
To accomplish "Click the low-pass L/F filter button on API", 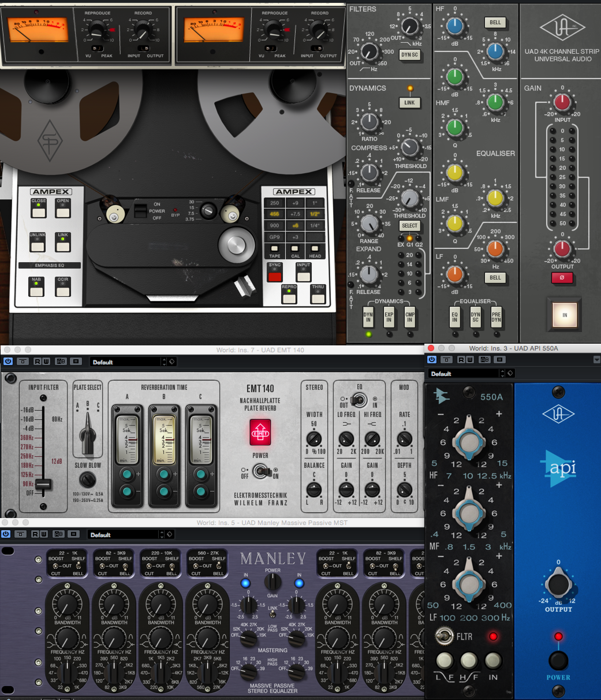I will click(445, 661).
